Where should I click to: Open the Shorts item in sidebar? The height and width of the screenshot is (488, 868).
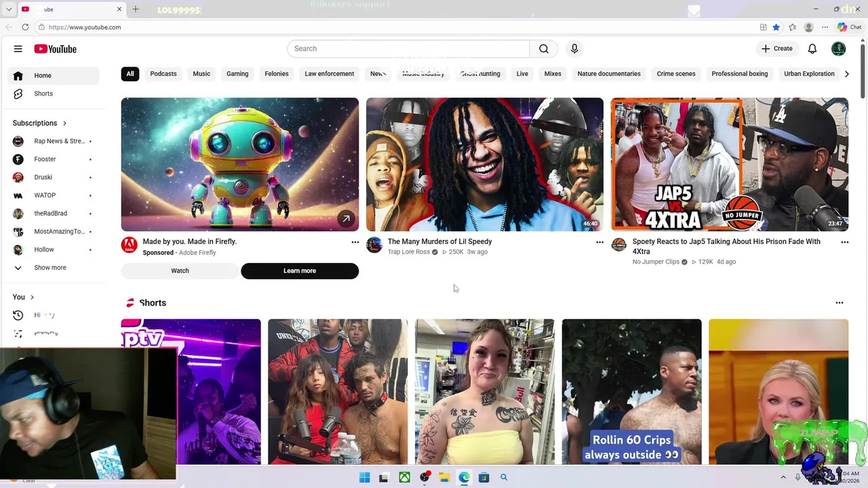point(53,94)
